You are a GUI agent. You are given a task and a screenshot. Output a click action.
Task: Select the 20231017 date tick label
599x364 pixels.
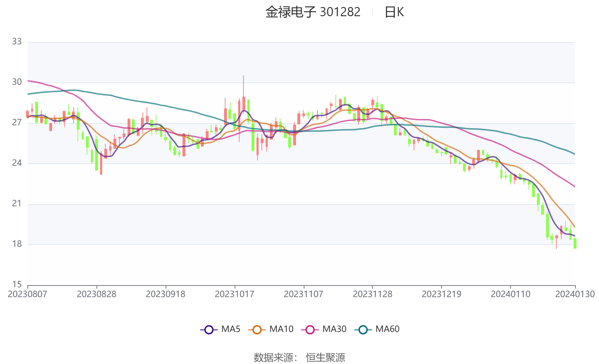234,294
